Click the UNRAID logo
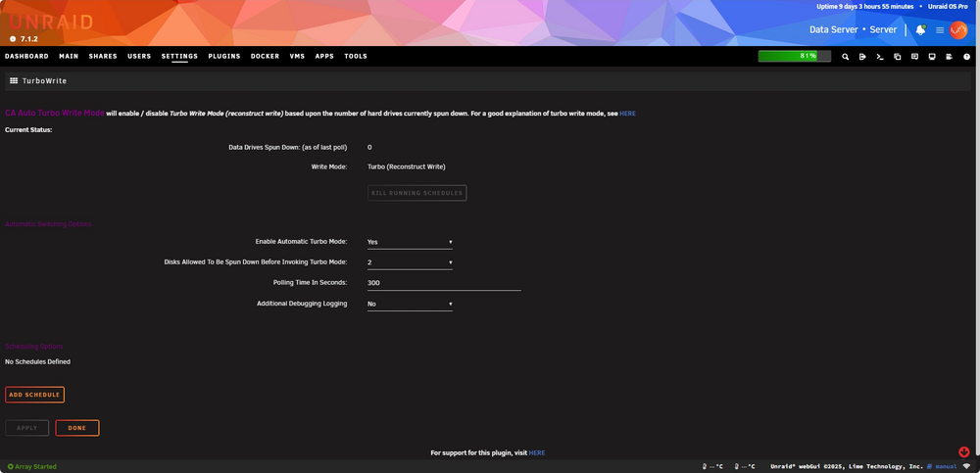Image resolution: width=980 pixels, height=473 pixels. click(51, 23)
